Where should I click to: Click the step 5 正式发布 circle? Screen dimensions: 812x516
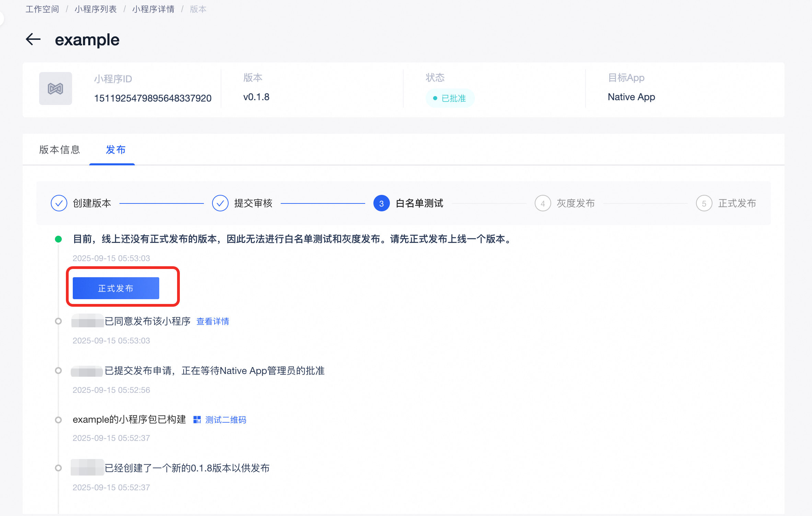click(x=704, y=203)
